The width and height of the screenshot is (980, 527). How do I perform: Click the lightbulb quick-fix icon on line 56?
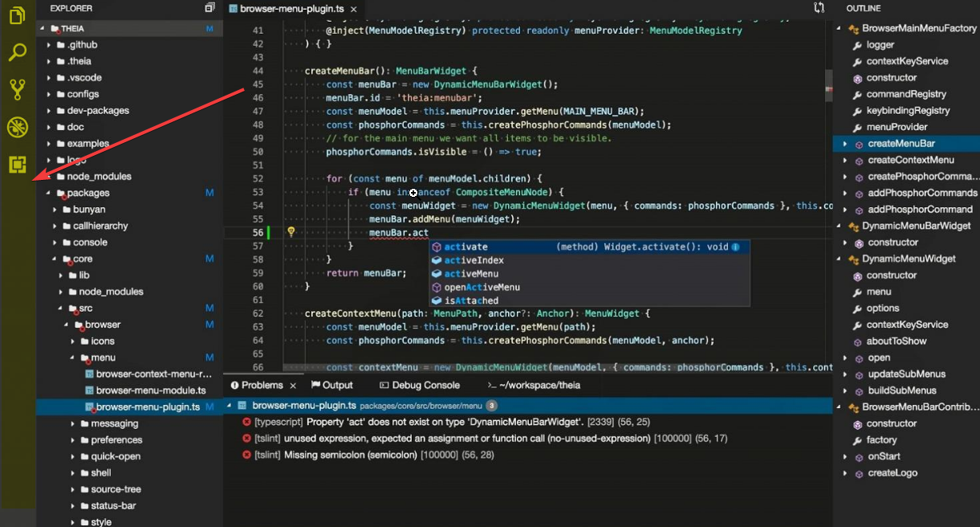tap(291, 232)
